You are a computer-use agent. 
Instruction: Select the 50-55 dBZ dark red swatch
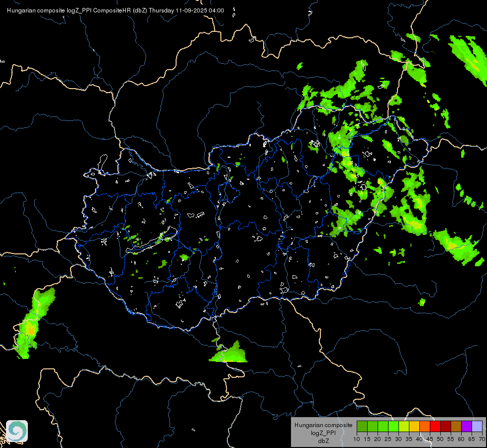(x=446, y=426)
